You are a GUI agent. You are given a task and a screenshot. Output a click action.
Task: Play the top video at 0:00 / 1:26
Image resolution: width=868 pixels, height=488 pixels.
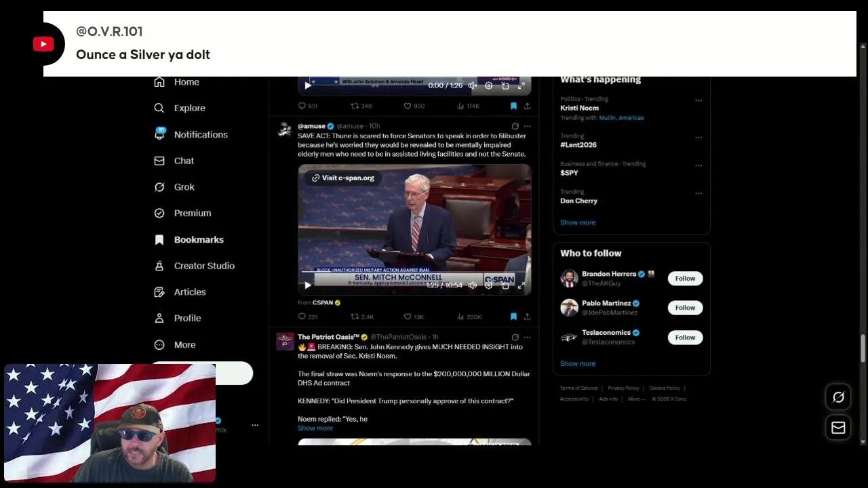(308, 85)
